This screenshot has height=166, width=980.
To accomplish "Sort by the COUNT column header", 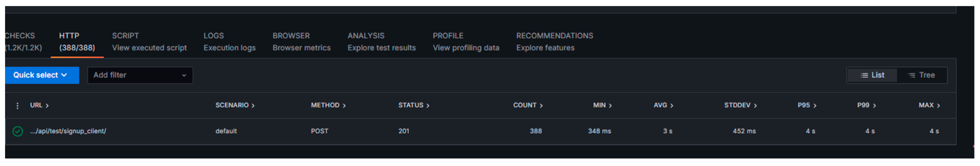I will [x=527, y=105].
